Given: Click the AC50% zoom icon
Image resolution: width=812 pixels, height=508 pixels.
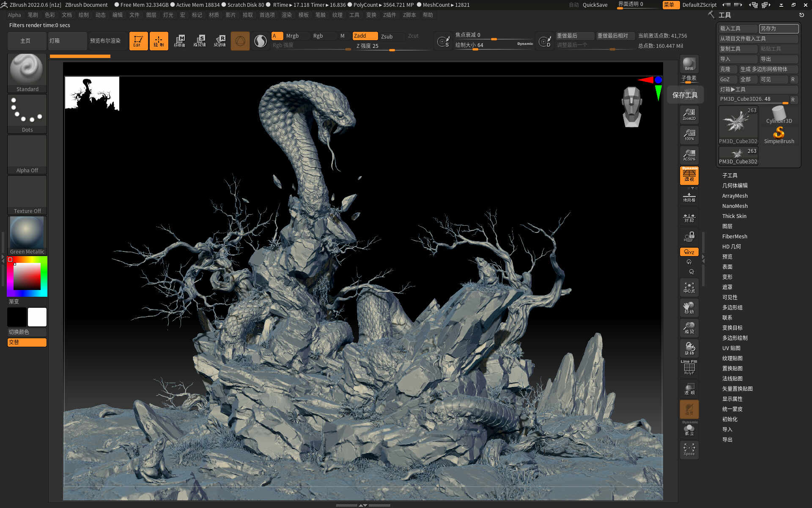Looking at the screenshot, I should [x=689, y=155].
